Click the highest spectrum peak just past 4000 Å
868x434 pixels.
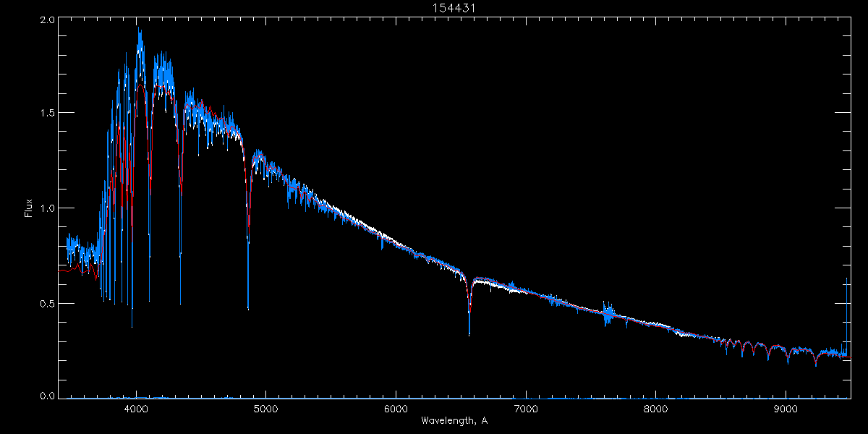tap(140, 32)
